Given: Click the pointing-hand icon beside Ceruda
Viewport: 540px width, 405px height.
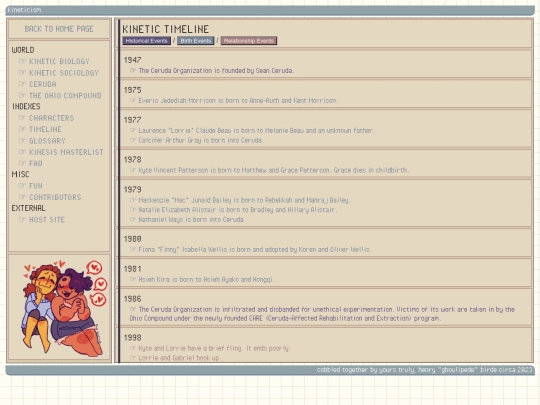Looking at the screenshot, I should [22, 84].
